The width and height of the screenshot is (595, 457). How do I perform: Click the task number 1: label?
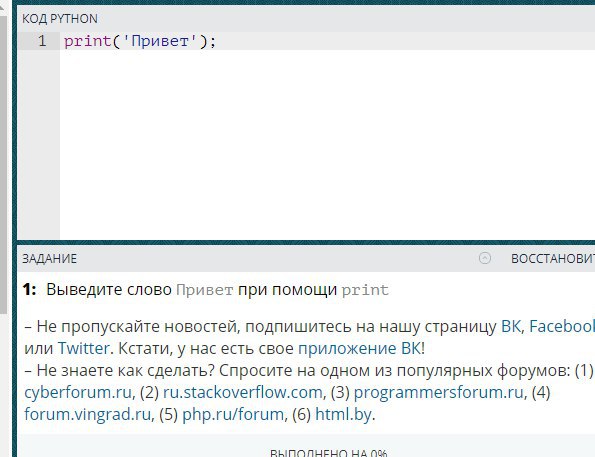(x=29, y=290)
